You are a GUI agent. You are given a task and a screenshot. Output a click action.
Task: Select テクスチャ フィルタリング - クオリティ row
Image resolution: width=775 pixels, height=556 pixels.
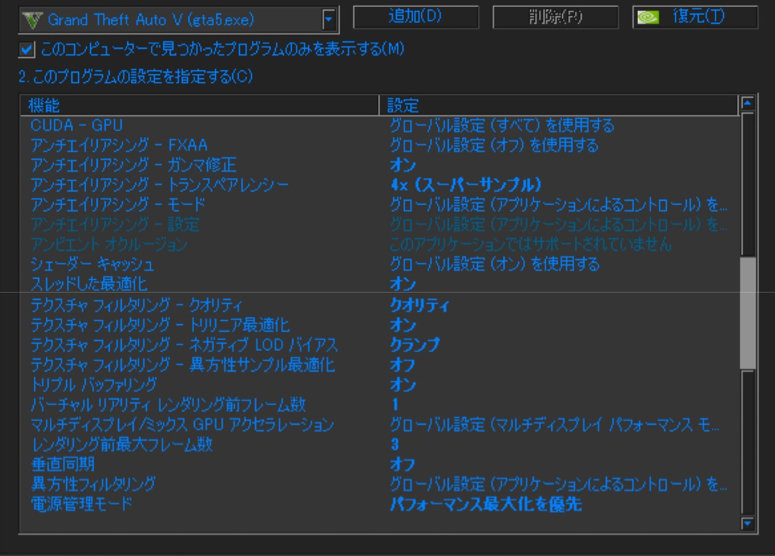(x=379, y=305)
